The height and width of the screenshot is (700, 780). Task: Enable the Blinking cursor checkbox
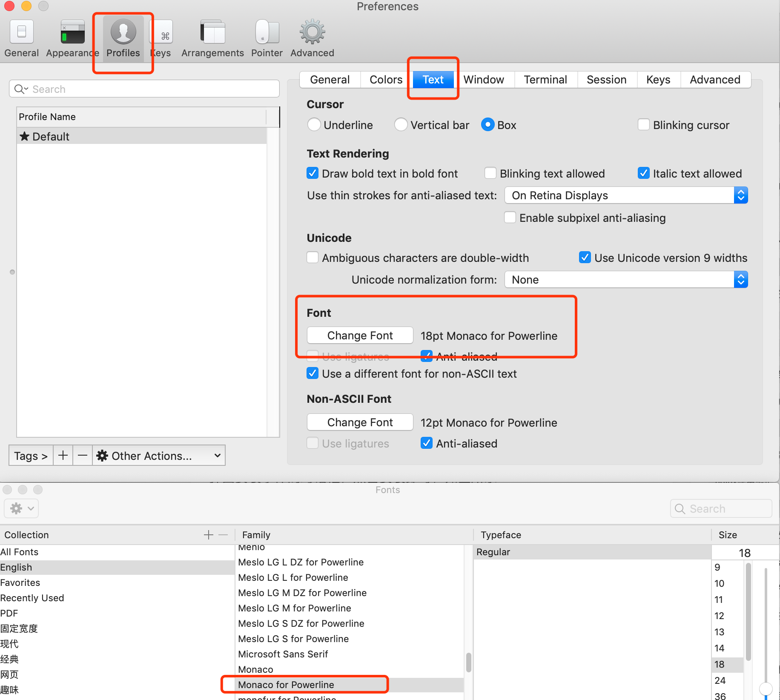pos(643,125)
